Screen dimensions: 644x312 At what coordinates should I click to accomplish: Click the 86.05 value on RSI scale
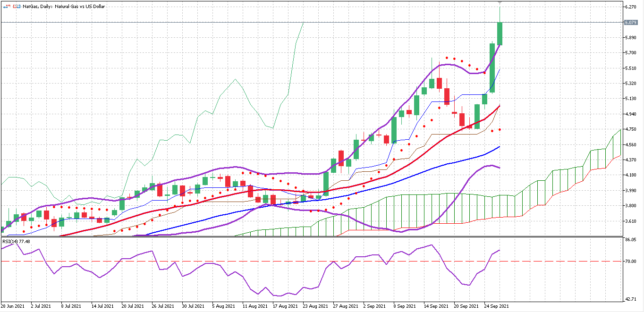tap(629, 240)
